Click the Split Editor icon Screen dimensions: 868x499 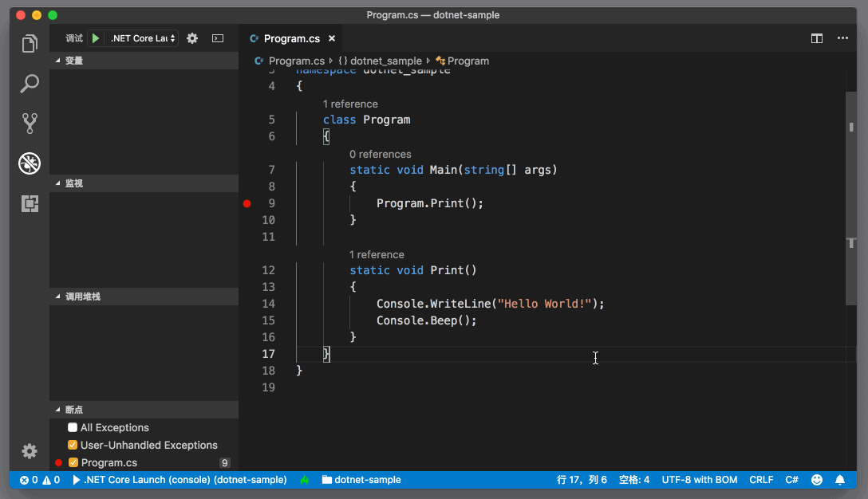817,38
